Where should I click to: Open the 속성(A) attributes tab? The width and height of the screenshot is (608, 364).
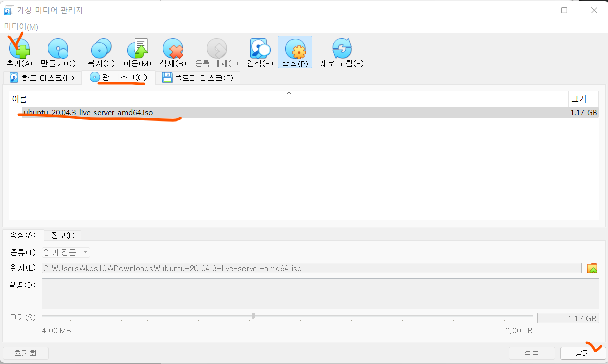22,235
